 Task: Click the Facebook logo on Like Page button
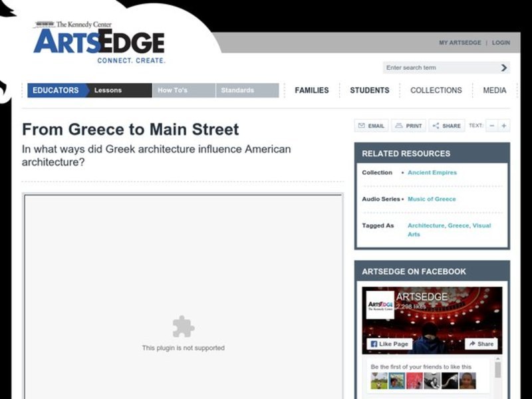coord(375,344)
